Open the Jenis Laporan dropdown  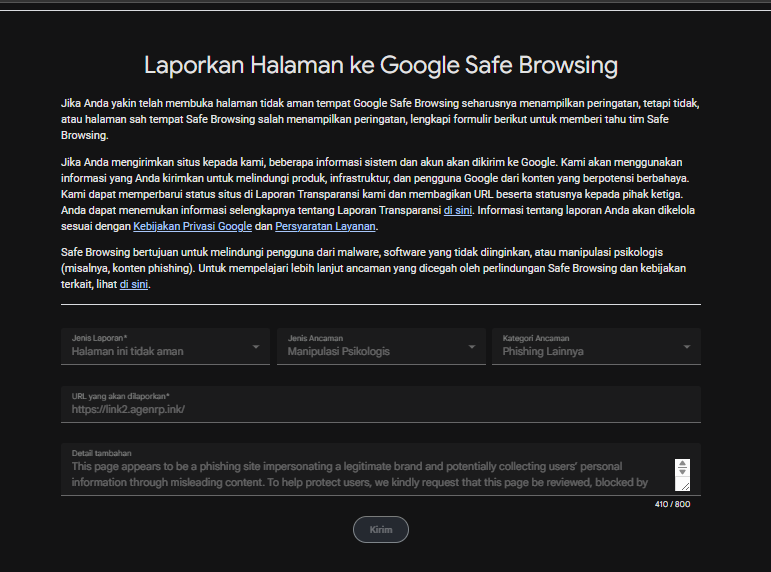point(165,346)
